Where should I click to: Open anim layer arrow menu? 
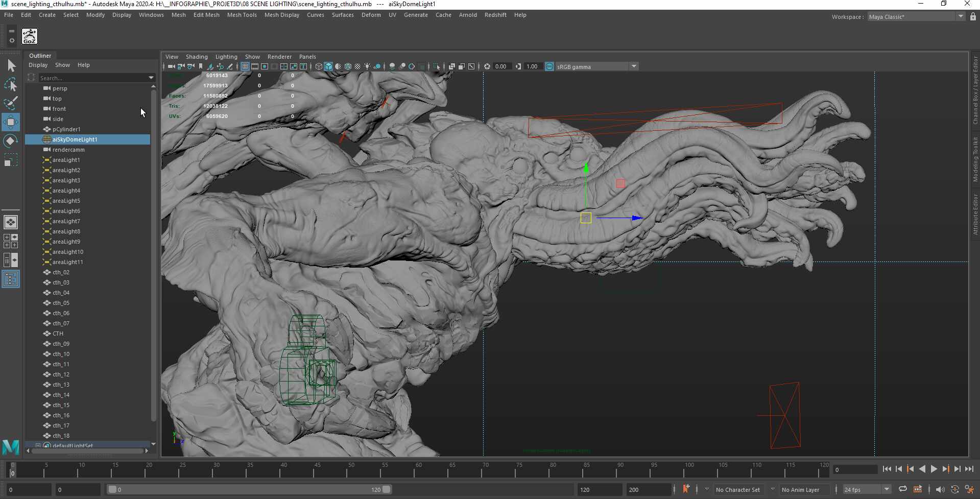tap(773, 489)
